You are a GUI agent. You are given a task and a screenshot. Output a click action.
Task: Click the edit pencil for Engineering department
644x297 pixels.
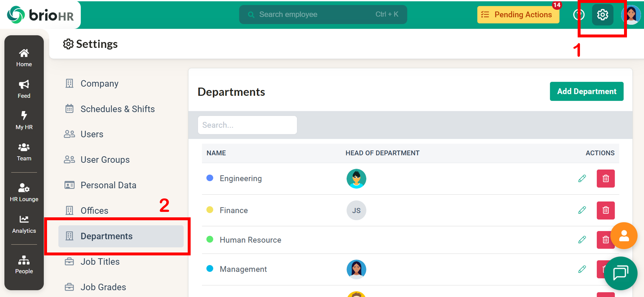582,178
